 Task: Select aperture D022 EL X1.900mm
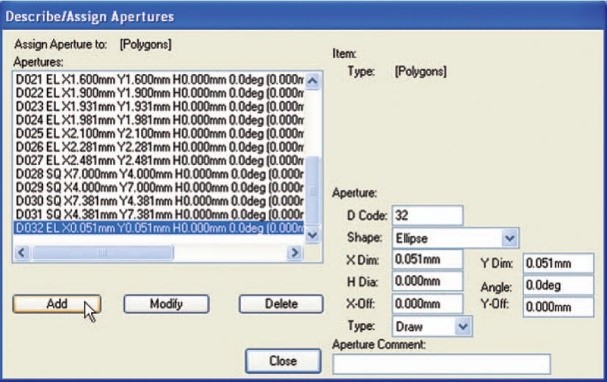(x=159, y=93)
